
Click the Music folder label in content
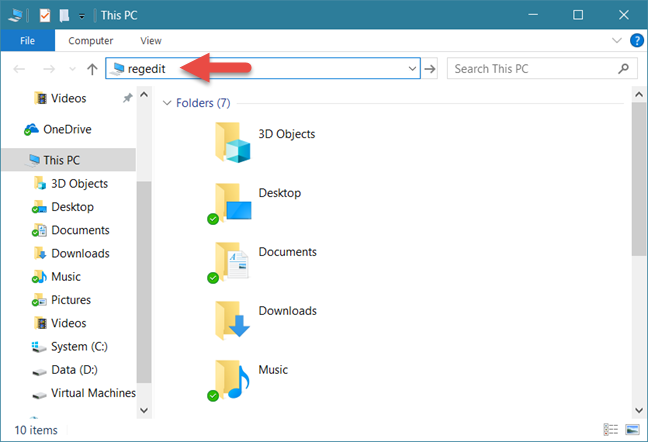coord(273,370)
